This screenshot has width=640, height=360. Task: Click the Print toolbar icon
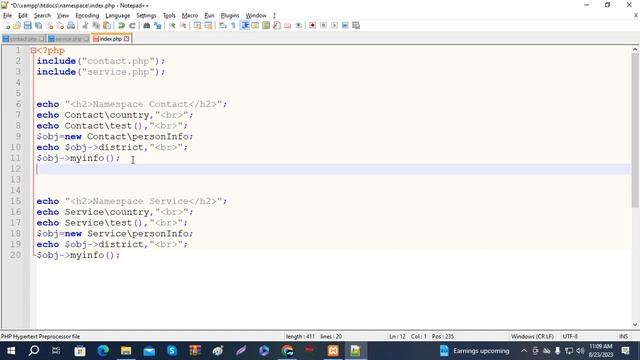(71, 25)
